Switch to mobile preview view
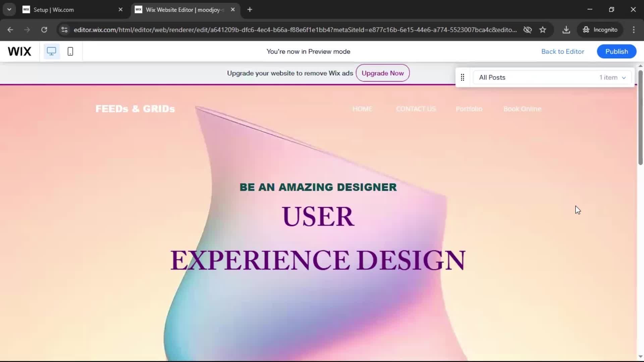The height and width of the screenshot is (362, 644). pyautogui.click(x=70, y=51)
